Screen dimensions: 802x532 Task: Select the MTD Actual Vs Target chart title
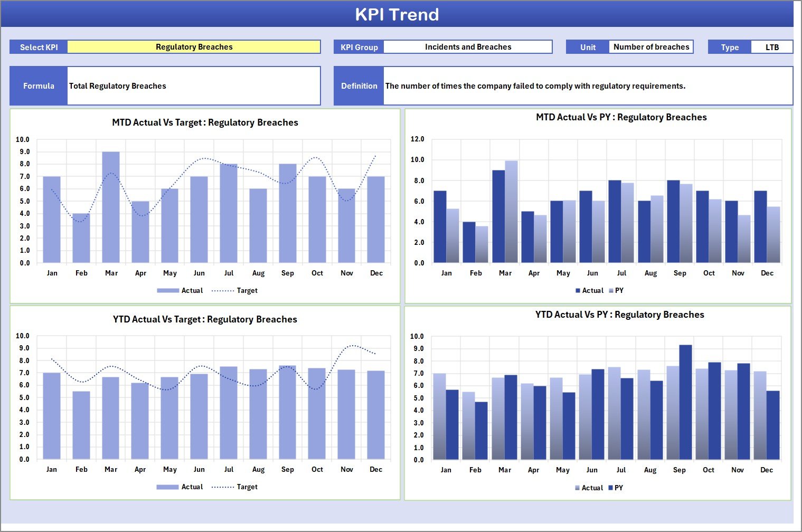(205, 122)
